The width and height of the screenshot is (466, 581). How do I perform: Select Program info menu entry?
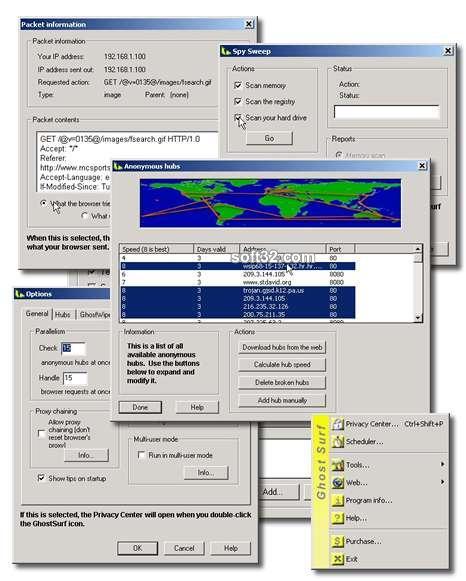(x=388, y=500)
